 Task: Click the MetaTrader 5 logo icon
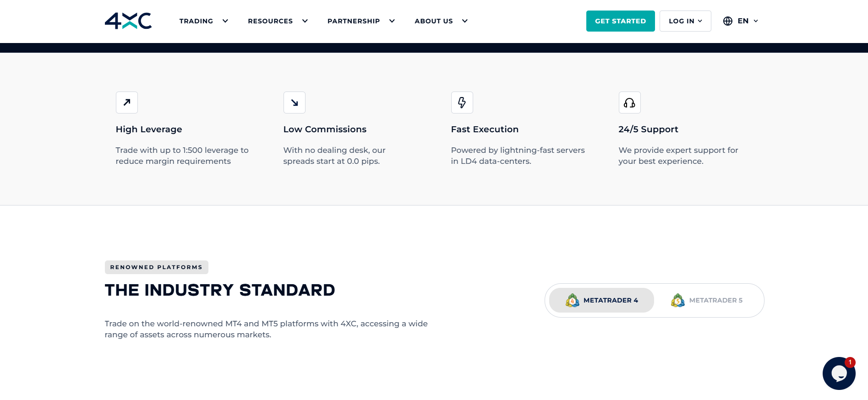(x=678, y=300)
